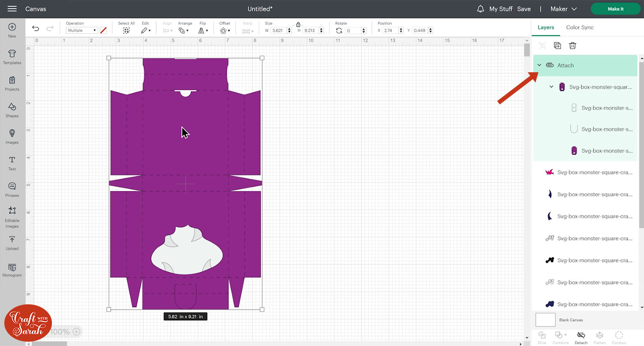Open the Templates panel
The image size is (644, 346).
[x=12, y=56]
